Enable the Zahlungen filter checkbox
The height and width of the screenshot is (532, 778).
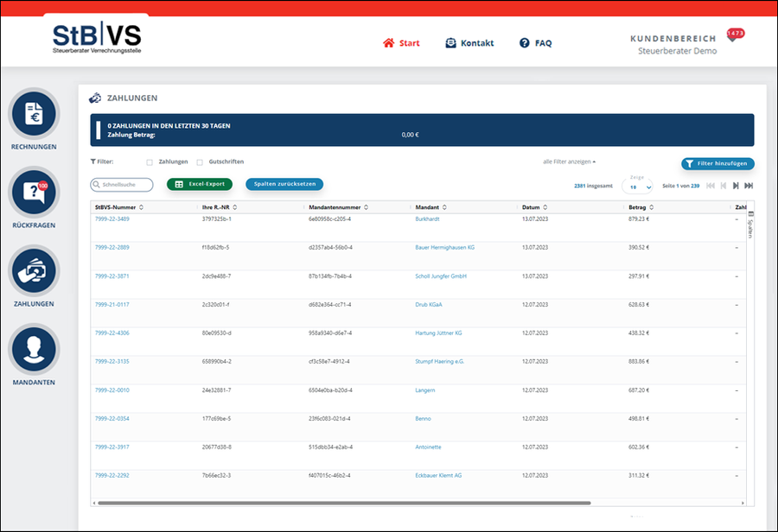pyautogui.click(x=150, y=161)
